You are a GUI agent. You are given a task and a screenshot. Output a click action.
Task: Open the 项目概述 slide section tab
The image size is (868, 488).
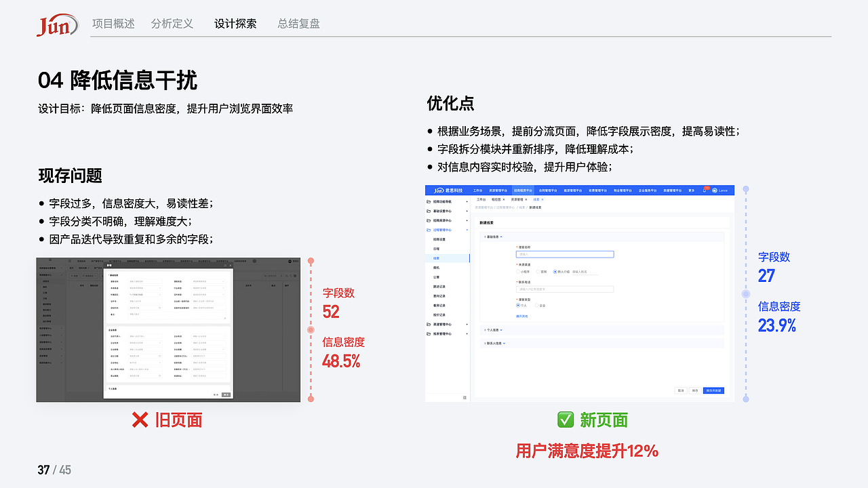[113, 24]
